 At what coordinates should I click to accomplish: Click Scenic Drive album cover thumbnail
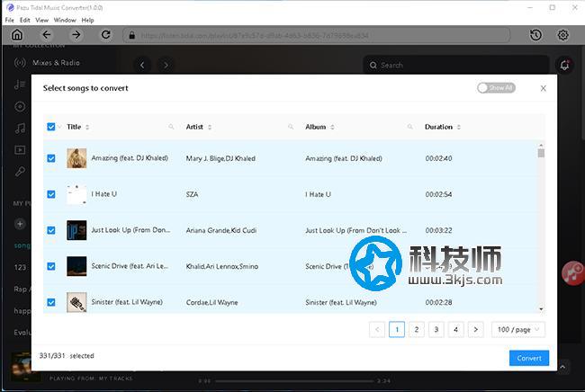76,266
